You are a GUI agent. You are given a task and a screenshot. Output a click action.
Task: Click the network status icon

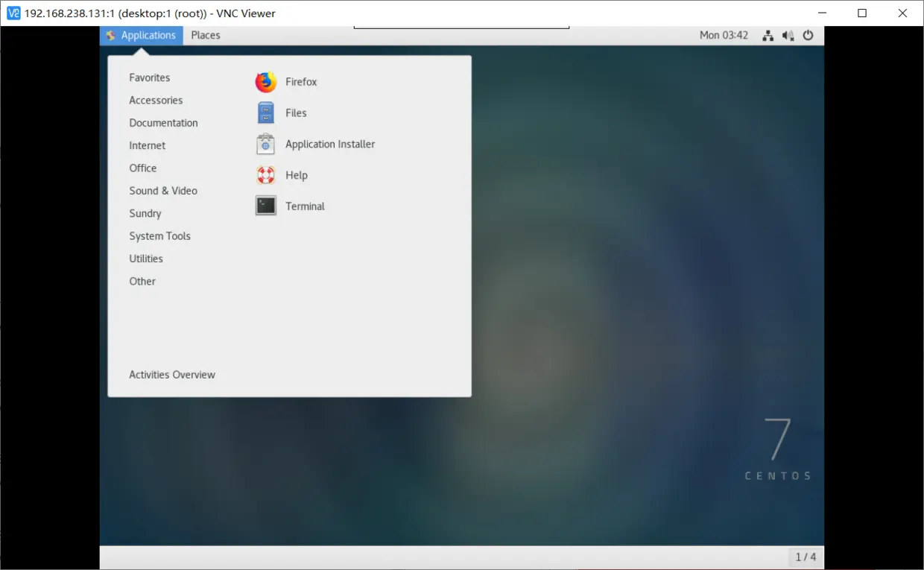point(768,35)
